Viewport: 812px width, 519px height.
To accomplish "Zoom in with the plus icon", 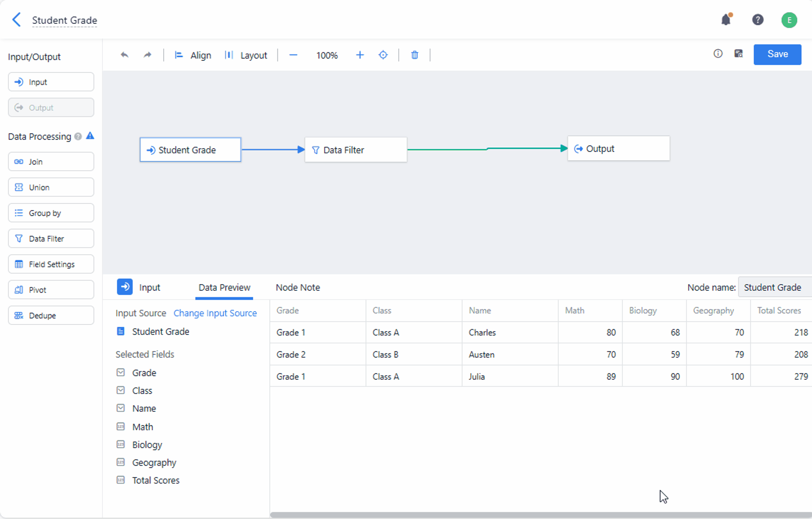I will click(x=360, y=55).
